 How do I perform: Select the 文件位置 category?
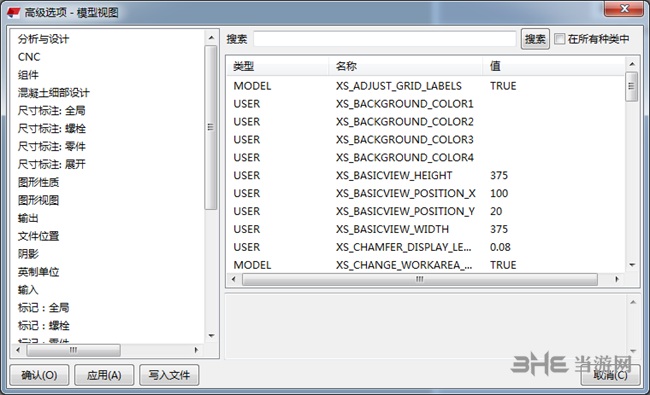(39, 236)
